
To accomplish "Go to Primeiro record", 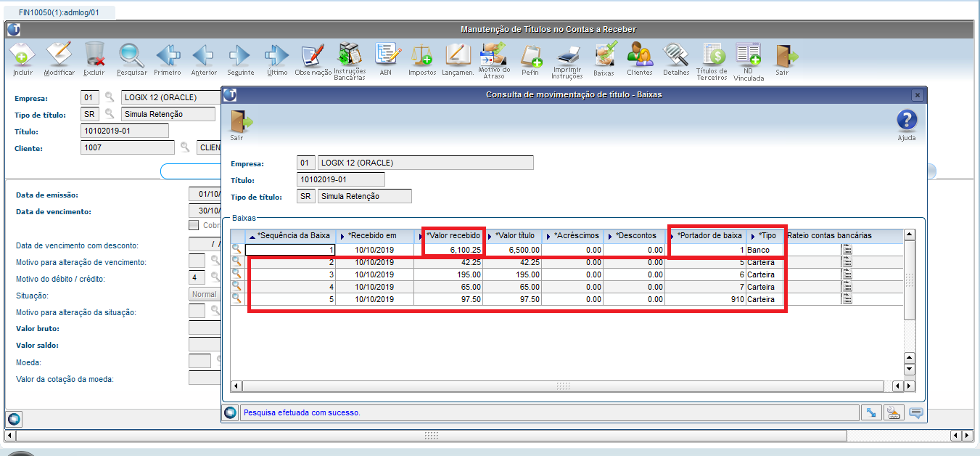I will (x=168, y=55).
